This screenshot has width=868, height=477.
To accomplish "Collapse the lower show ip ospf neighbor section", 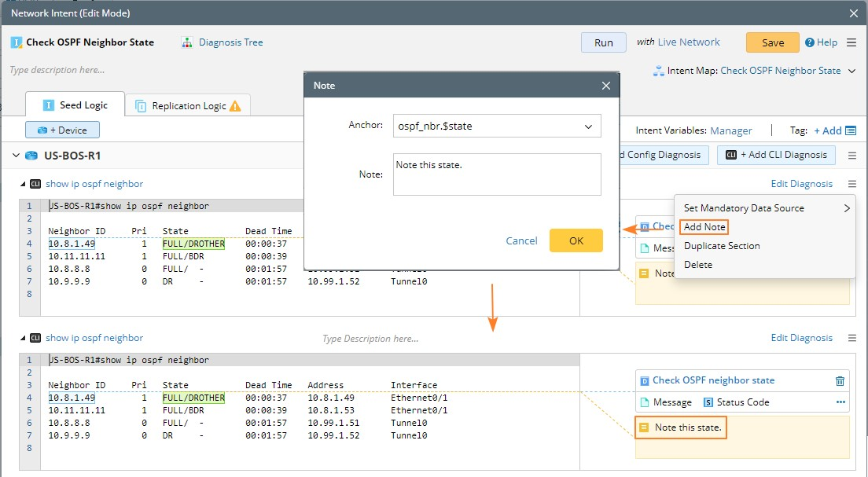I will tap(23, 338).
